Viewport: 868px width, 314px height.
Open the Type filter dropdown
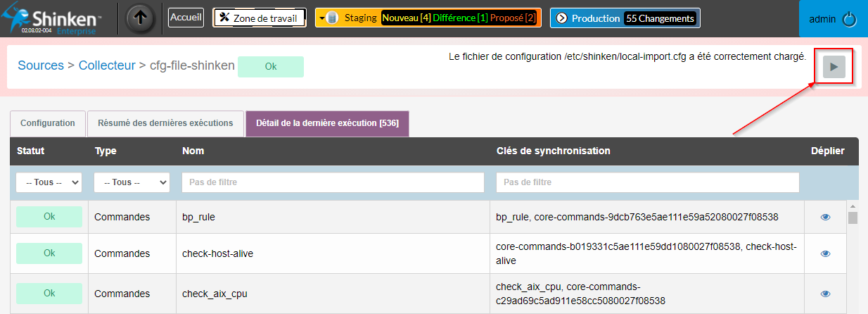click(132, 182)
